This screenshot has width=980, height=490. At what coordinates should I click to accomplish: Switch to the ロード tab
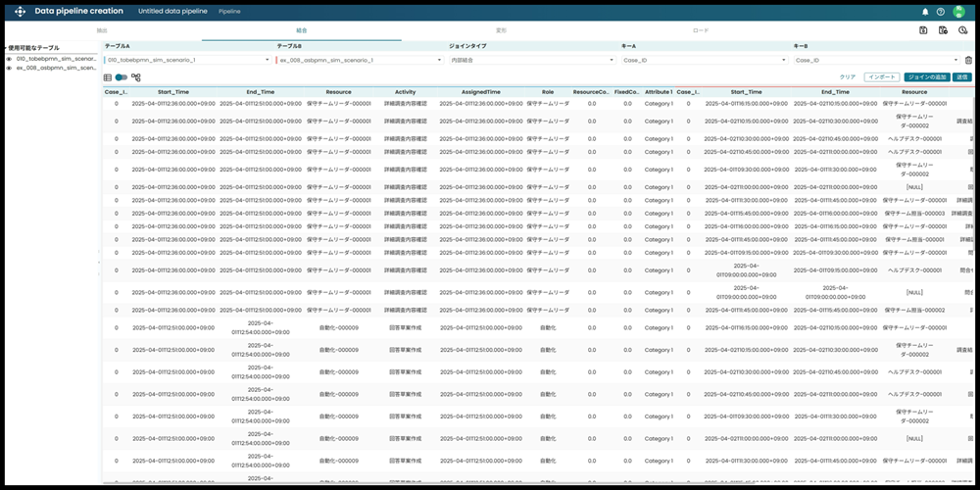click(x=701, y=30)
